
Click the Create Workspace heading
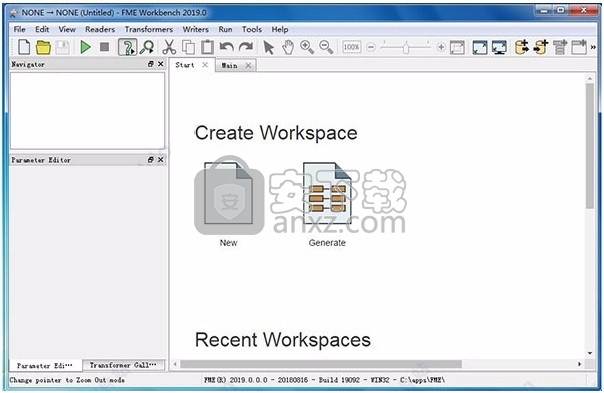pos(276,133)
